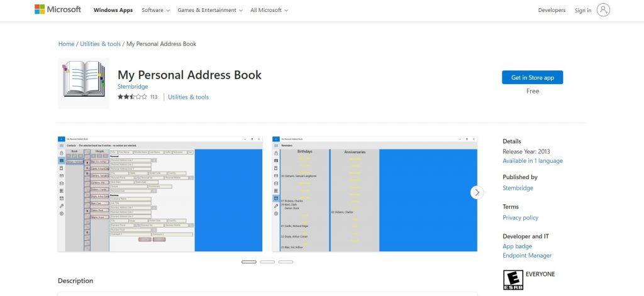Open the Endpoint Manager link
Image resolution: width=644 pixels, height=296 pixels.
[527, 255]
